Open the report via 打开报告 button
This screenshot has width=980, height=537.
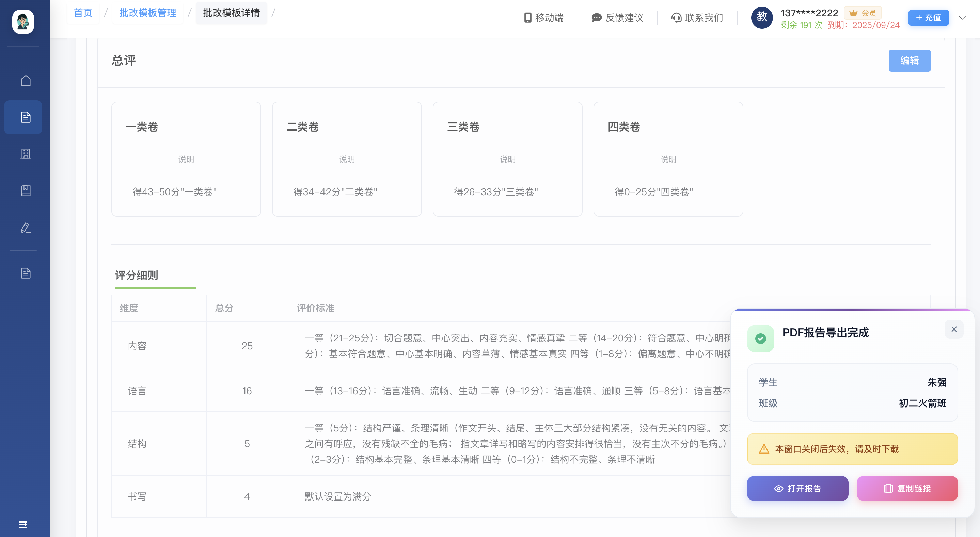coord(797,488)
